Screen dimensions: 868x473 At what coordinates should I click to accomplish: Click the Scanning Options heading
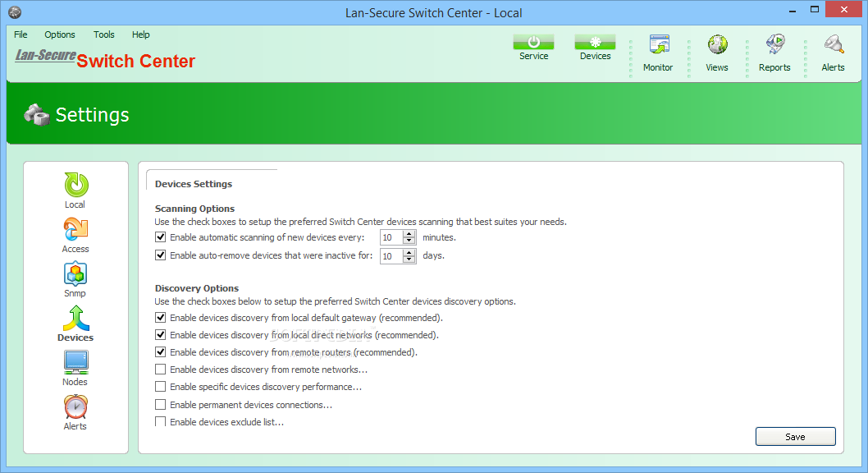pos(195,209)
